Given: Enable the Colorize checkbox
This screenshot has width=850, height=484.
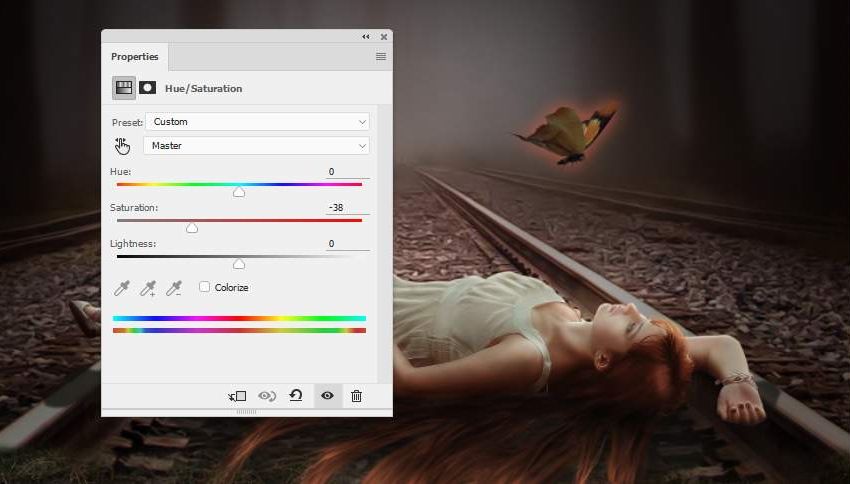Looking at the screenshot, I should pyautogui.click(x=205, y=287).
